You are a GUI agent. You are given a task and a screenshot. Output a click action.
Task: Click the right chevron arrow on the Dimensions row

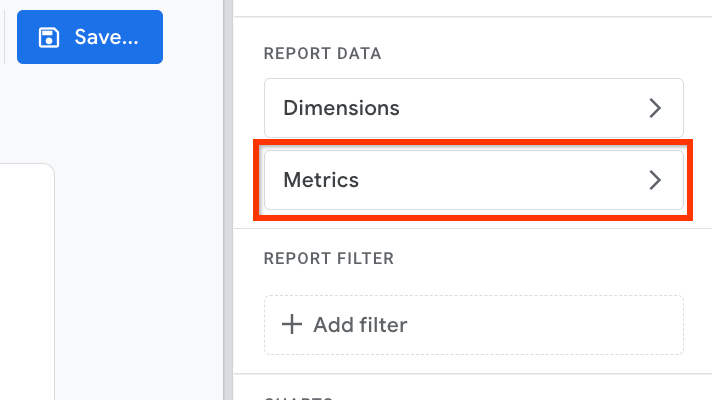(655, 108)
